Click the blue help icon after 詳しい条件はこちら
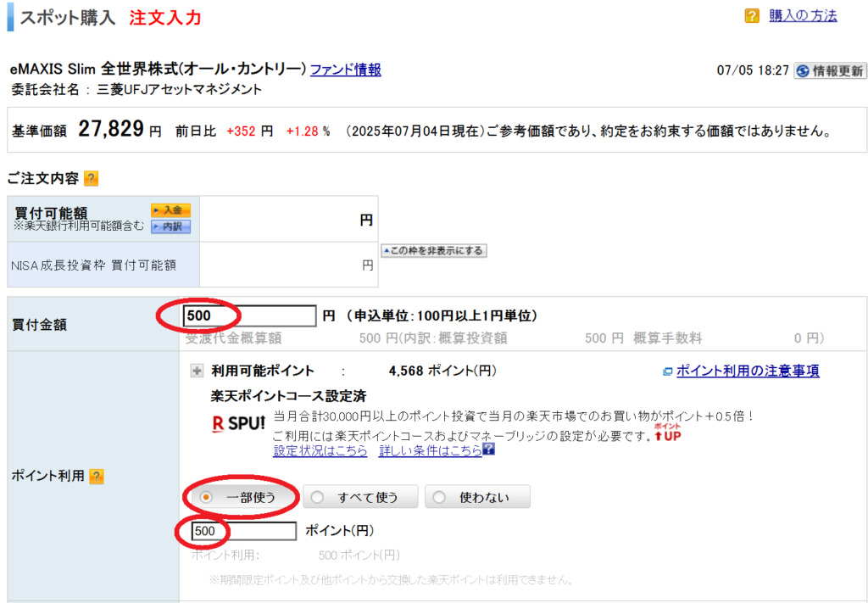The image size is (868, 603). (489, 449)
